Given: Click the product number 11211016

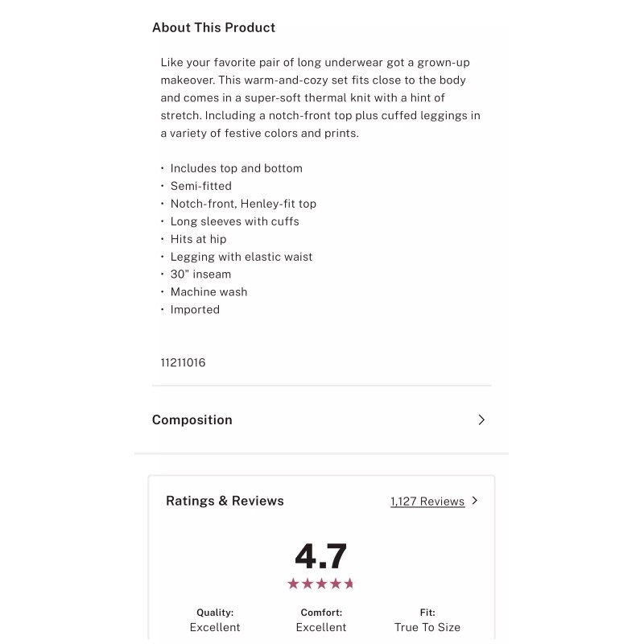Looking at the screenshot, I should point(183,362).
